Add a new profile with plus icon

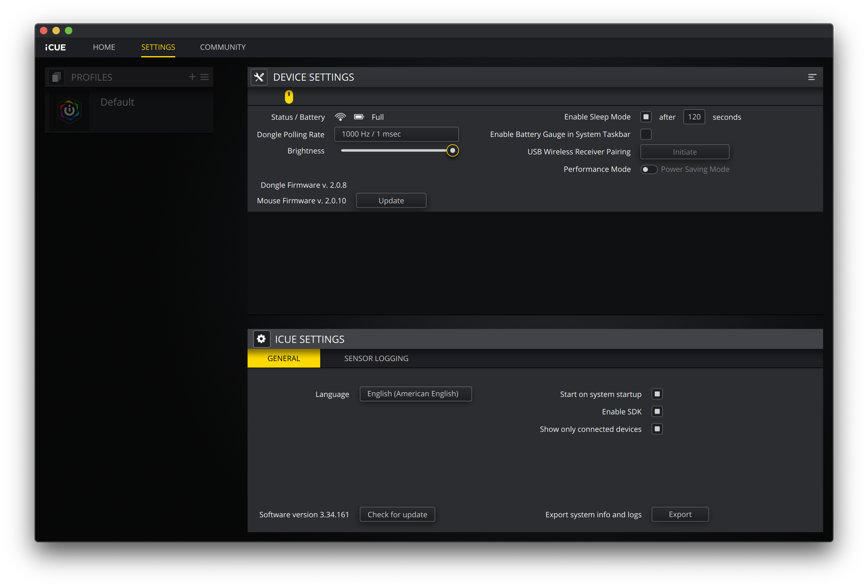[192, 77]
